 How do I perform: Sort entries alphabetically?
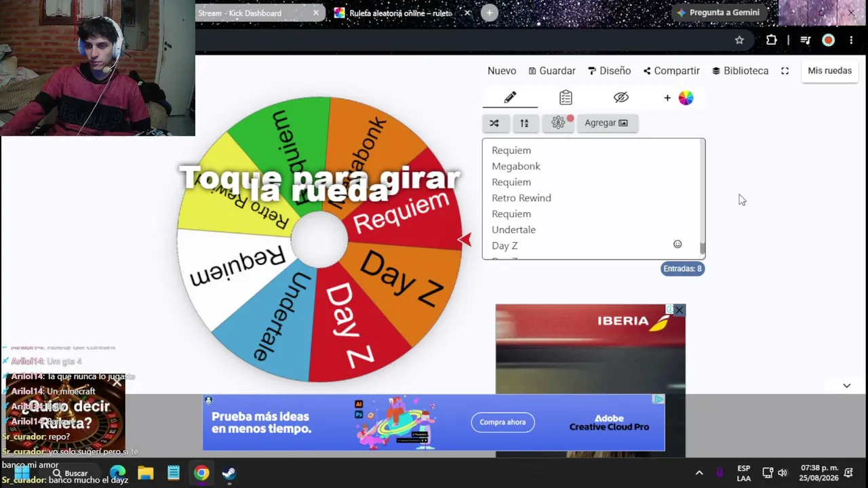[x=524, y=123]
